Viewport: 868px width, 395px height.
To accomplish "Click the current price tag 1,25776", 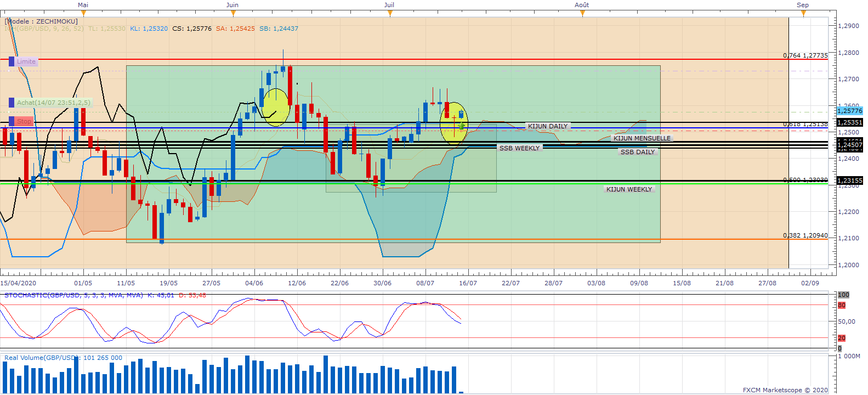I will tap(849, 111).
